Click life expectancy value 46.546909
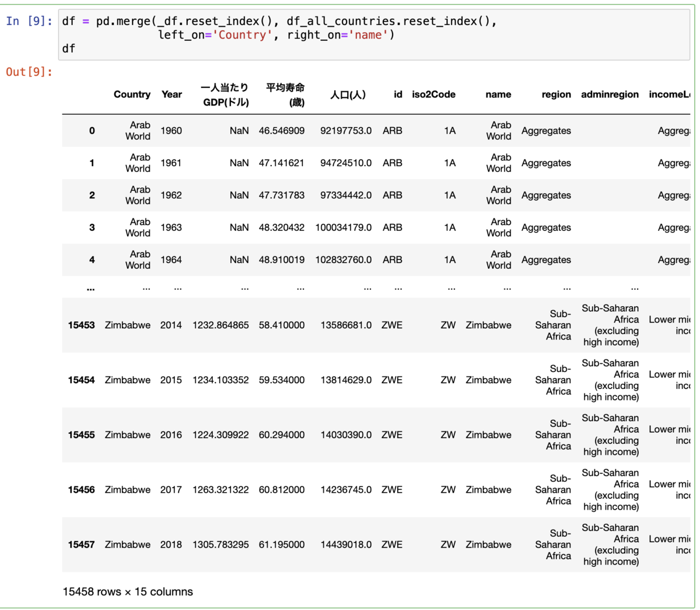Image resolution: width=700 pixels, height=610 pixels. (282, 131)
